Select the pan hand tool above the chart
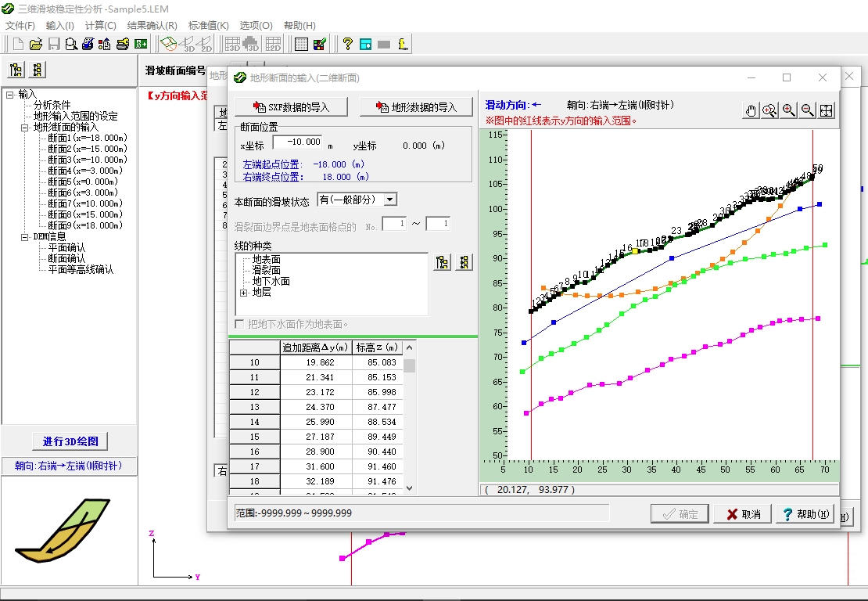 [x=751, y=110]
